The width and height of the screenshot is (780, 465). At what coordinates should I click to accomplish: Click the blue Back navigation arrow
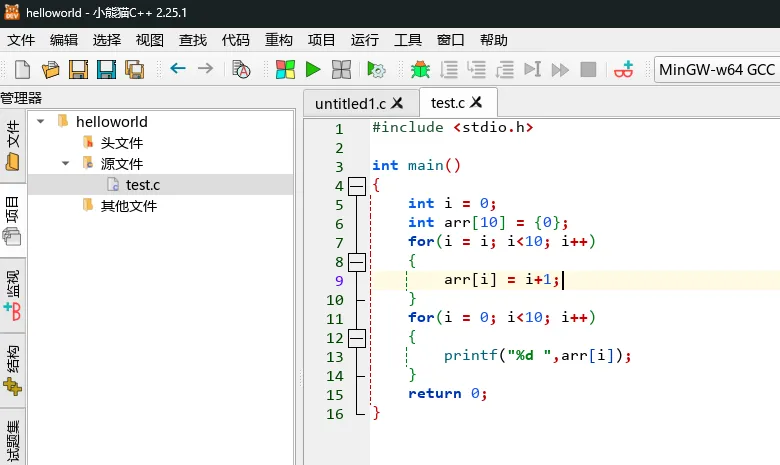[178, 69]
